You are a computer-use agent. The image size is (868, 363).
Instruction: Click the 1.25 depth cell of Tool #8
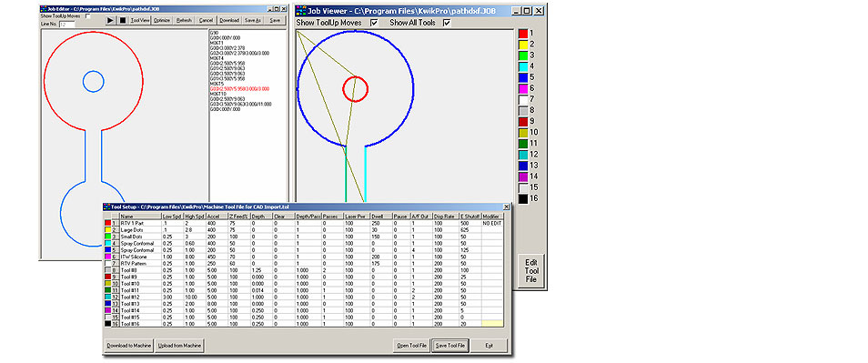[x=261, y=269]
